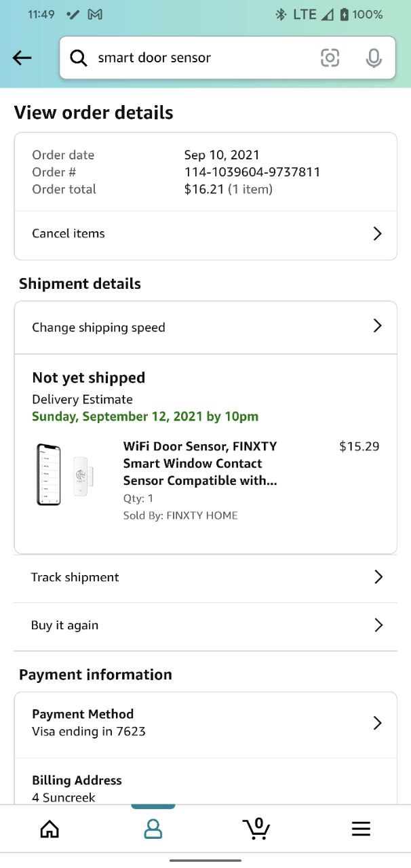
Task: Expand the Payment Method chevron
Action: pos(378,723)
